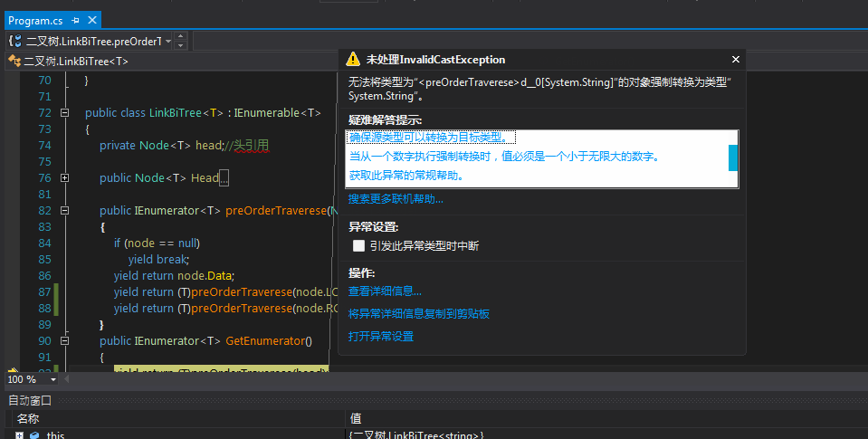Open link 获取此异常的常规帮助
This screenshot has height=439, width=868.
[407, 176]
